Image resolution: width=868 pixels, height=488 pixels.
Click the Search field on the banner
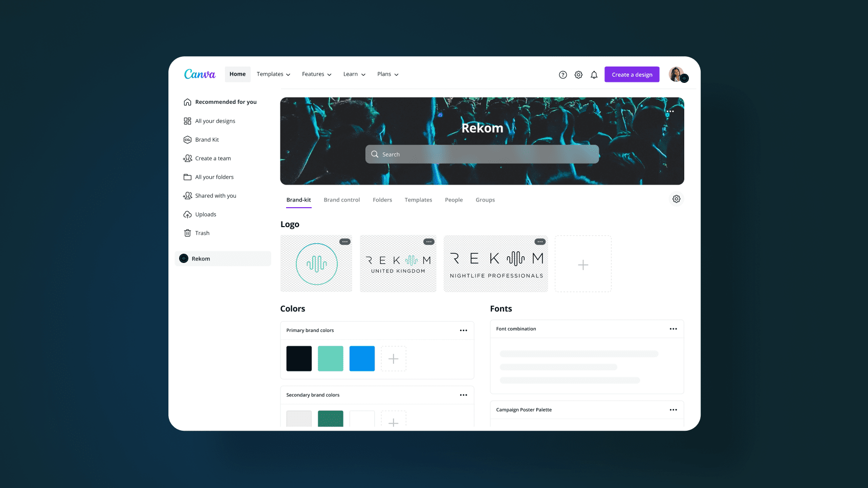482,154
